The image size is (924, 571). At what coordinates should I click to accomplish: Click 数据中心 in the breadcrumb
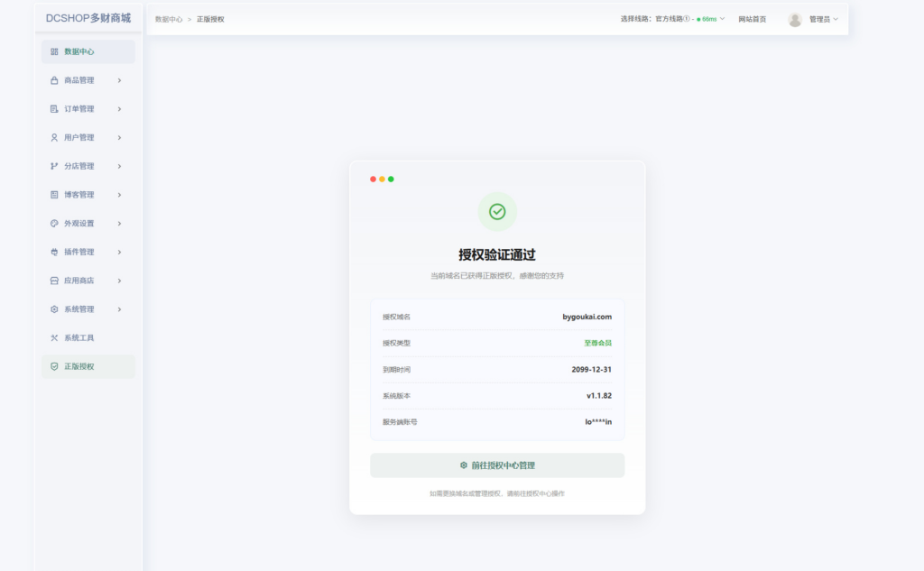click(x=169, y=20)
